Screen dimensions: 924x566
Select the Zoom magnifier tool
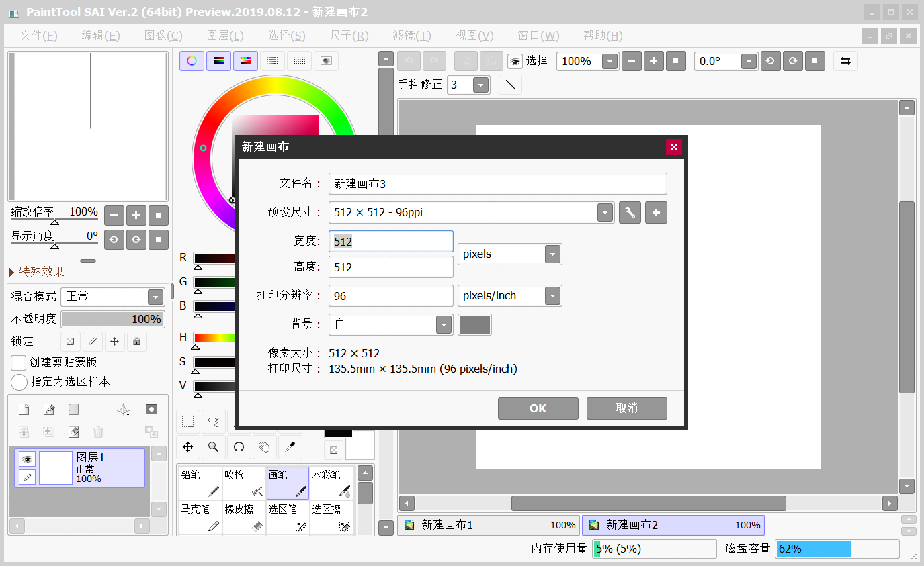[214, 447]
